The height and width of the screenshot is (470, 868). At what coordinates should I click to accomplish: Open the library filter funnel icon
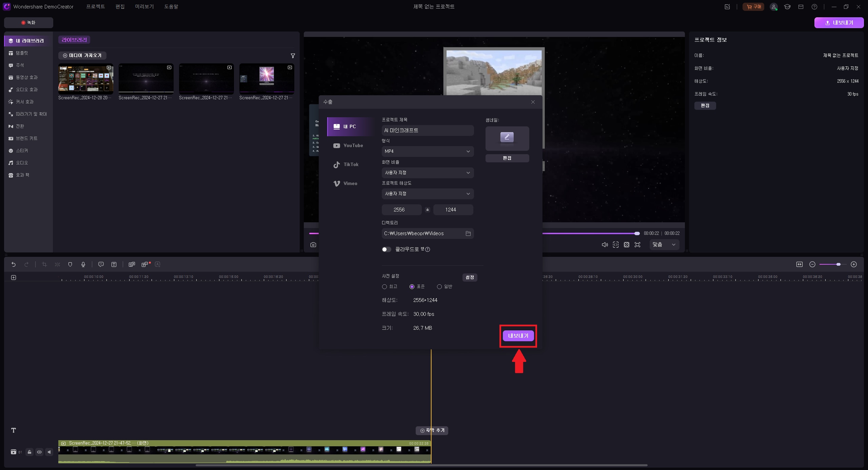(293, 56)
